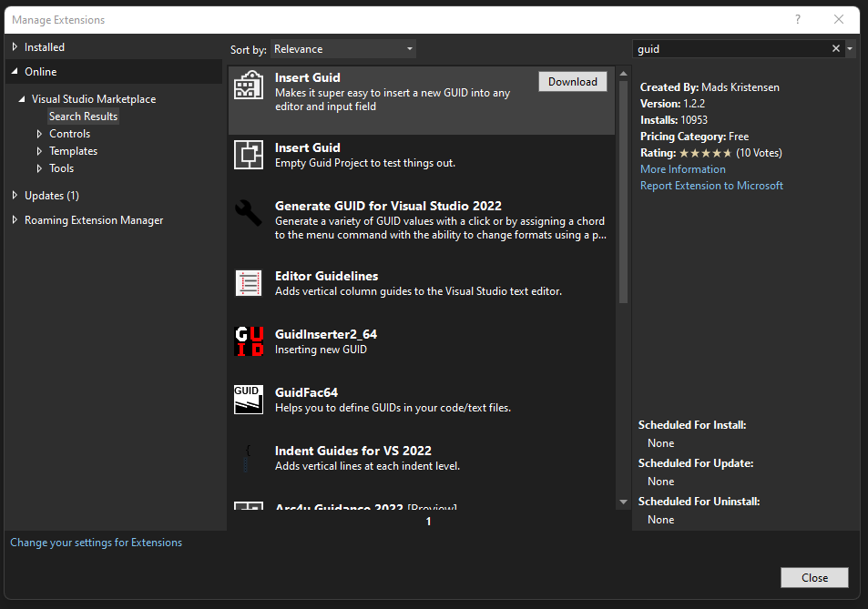
Task: Click the first Insert Guid extension icon
Action: click(x=248, y=85)
